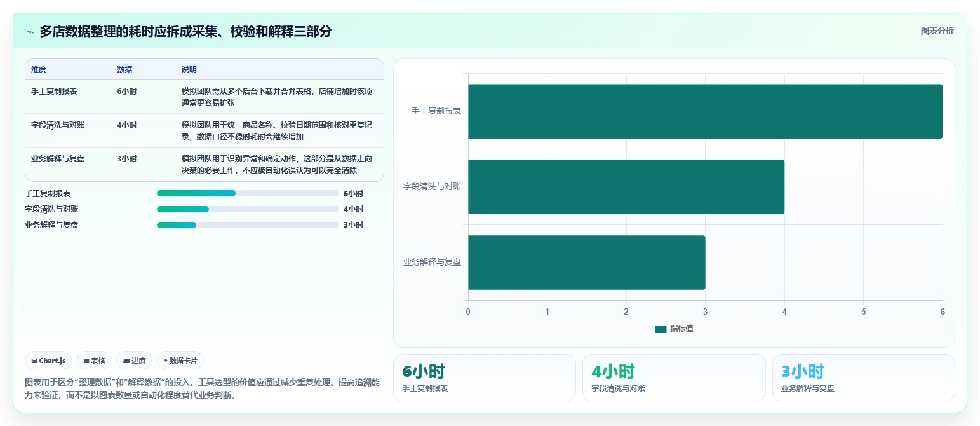The height and width of the screenshot is (426, 980).
Task: Click the 字段清洗与对账 bar in the chart
Action: coord(626,187)
